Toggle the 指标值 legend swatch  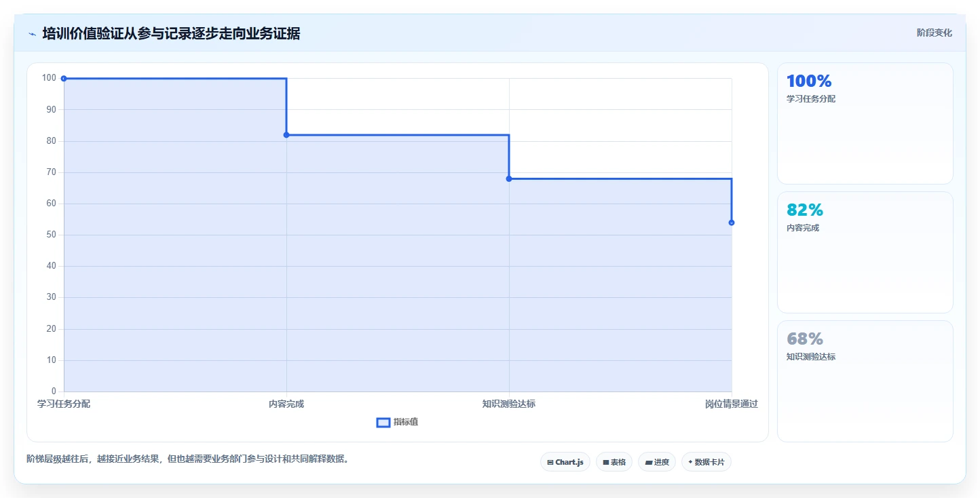pos(383,423)
